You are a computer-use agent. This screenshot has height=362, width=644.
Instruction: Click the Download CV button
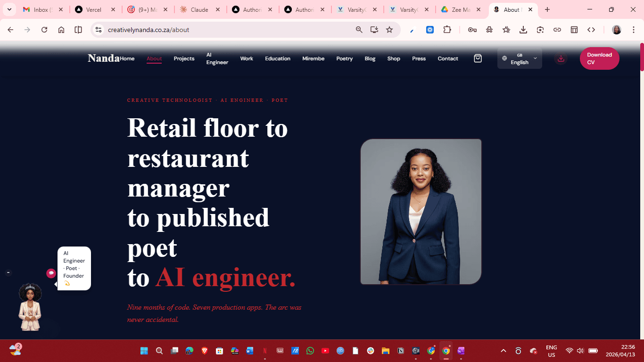click(x=599, y=58)
